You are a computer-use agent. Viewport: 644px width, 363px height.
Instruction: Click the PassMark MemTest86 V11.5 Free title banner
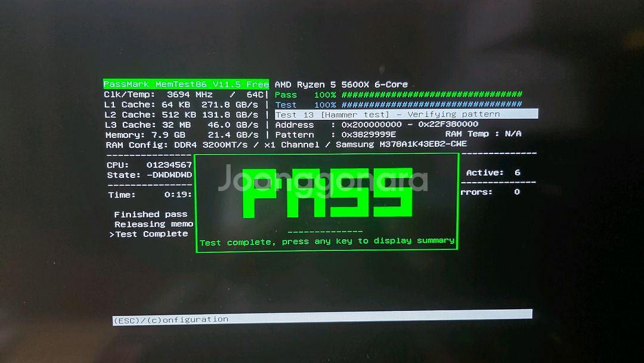tap(185, 84)
